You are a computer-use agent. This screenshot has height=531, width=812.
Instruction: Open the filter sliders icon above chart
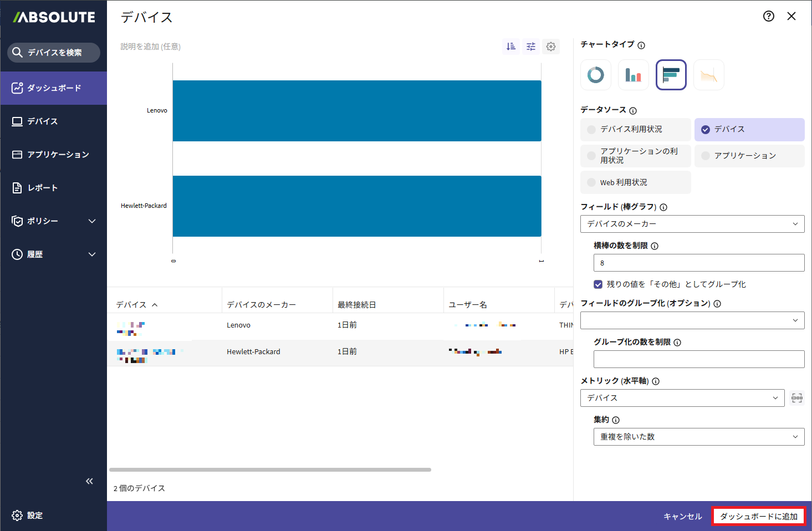[x=531, y=47]
